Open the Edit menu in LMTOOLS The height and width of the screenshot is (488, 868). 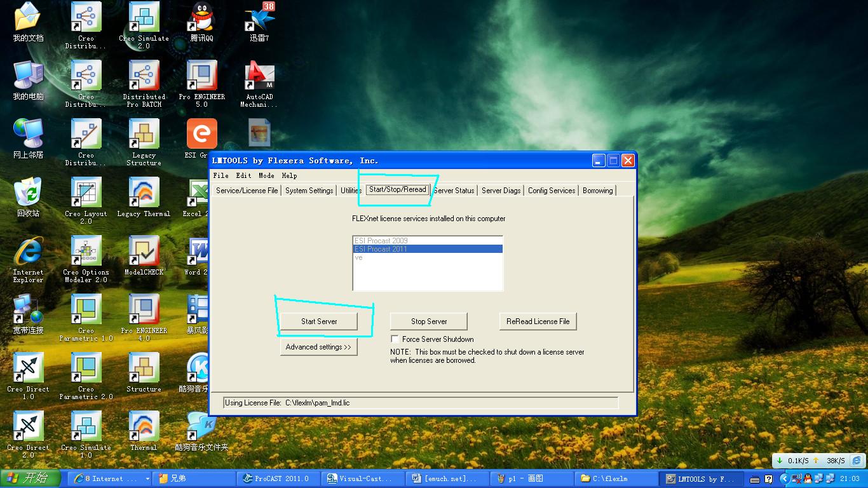point(244,175)
